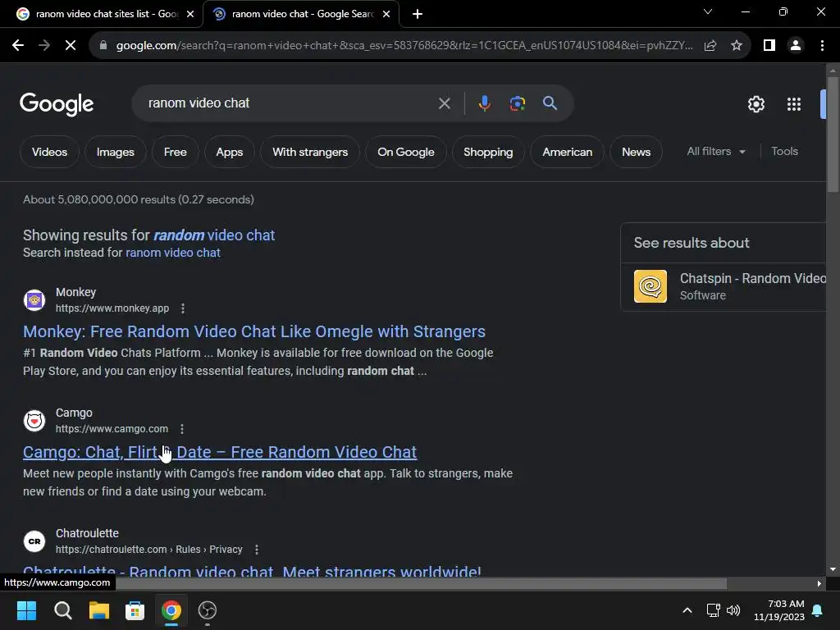Click the horizontal scrollbar right arrow

click(819, 583)
